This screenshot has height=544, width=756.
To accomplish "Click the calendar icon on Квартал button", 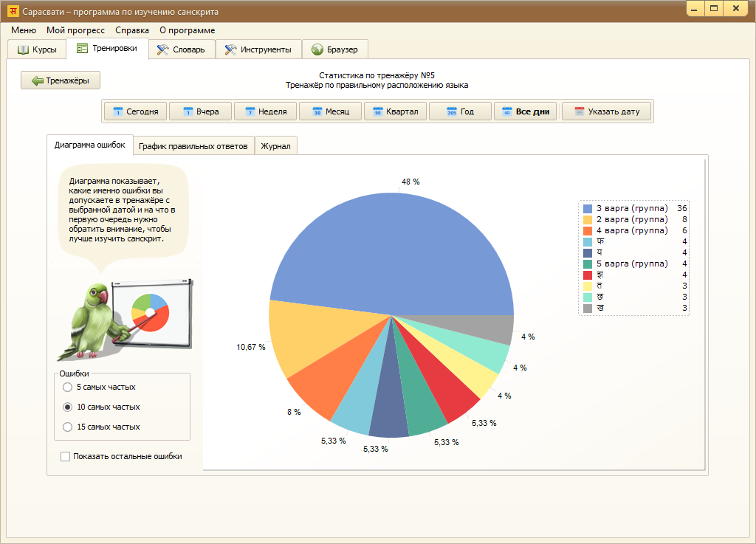I will 377,112.
